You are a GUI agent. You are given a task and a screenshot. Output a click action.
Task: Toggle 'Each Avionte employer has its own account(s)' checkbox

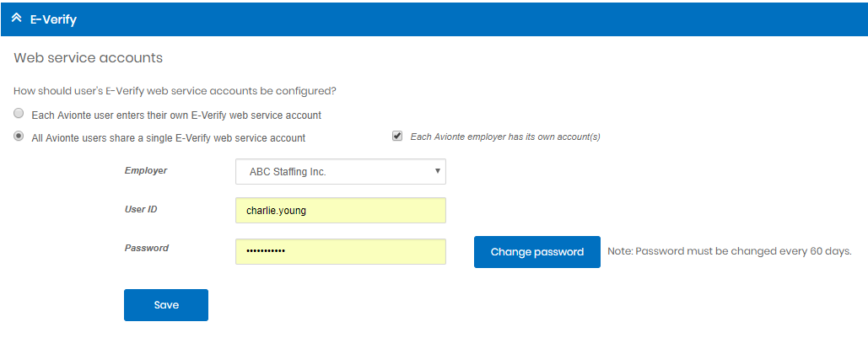tap(397, 136)
